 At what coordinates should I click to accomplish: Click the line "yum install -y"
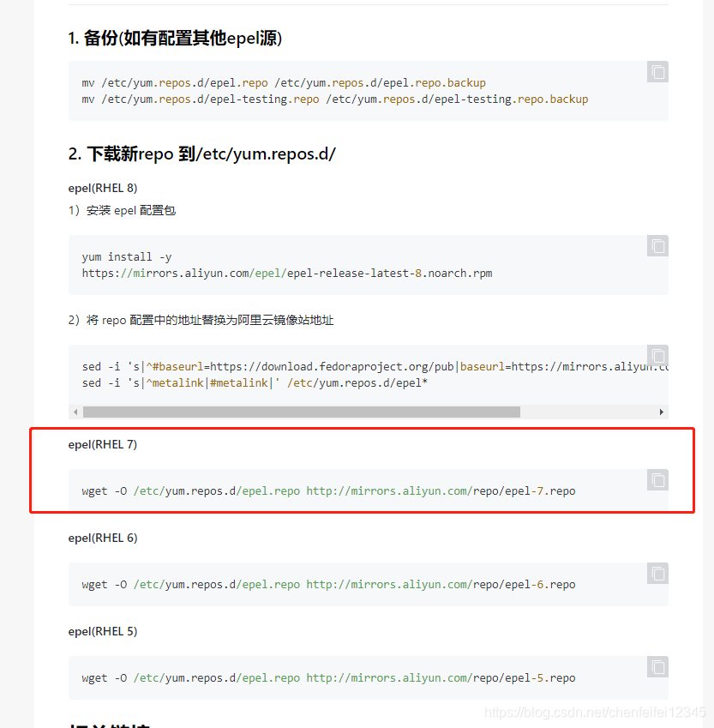pos(127,256)
